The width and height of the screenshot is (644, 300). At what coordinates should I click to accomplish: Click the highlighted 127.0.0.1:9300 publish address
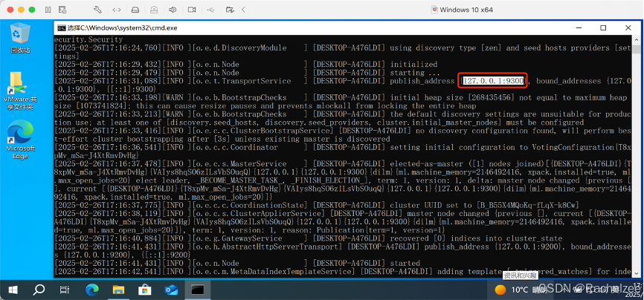493,81
